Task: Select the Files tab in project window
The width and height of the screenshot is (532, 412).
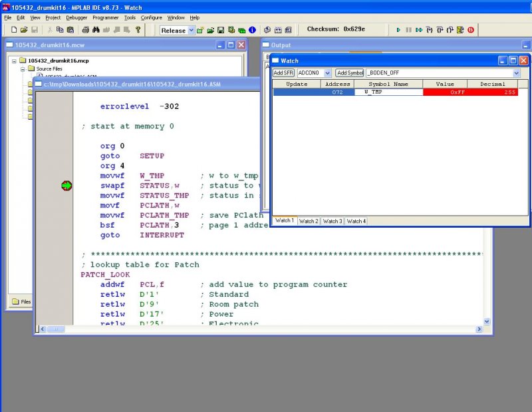Action: [x=21, y=302]
